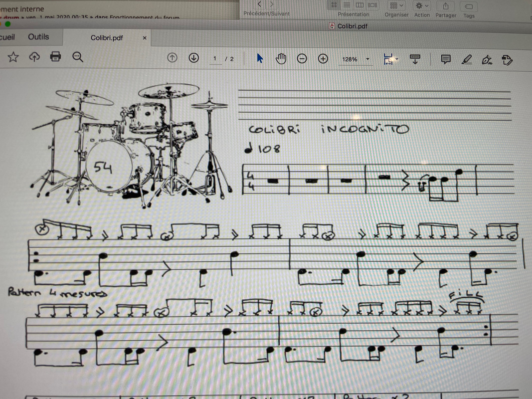
Task: Print the Colibri.pdf document
Action: point(56,56)
